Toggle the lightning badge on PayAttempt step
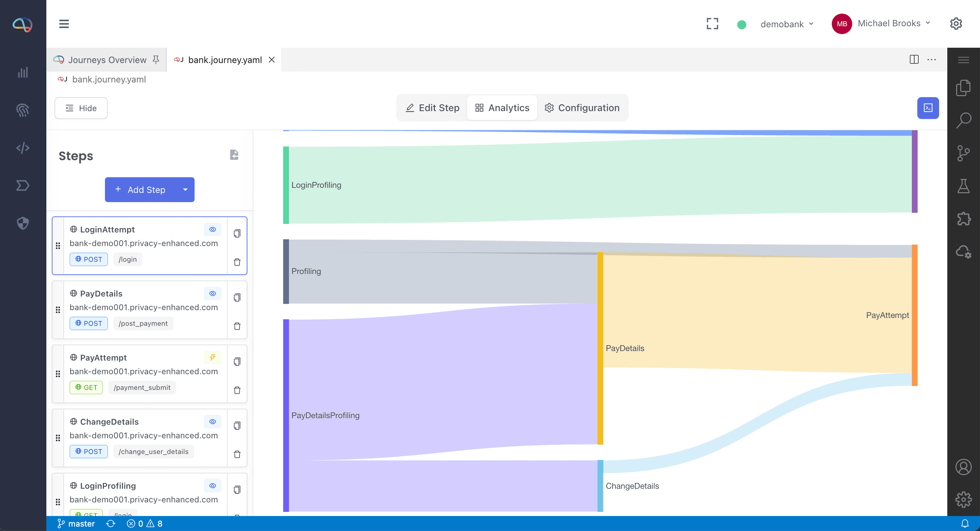This screenshot has width=980, height=531. [x=213, y=357]
